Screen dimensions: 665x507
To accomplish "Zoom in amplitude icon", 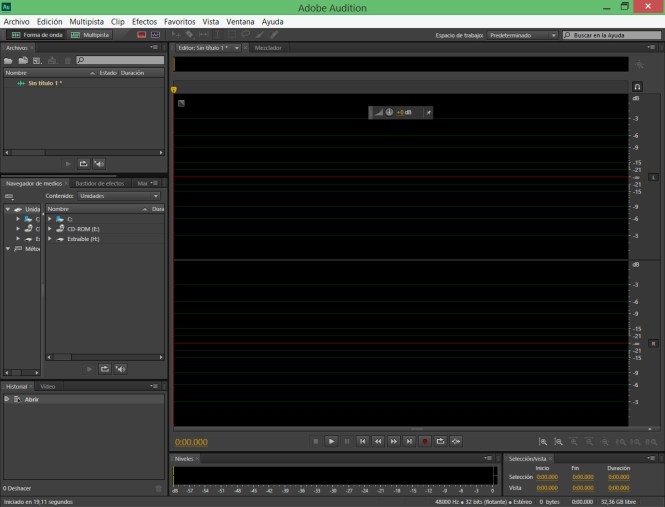I will click(x=542, y=442).
